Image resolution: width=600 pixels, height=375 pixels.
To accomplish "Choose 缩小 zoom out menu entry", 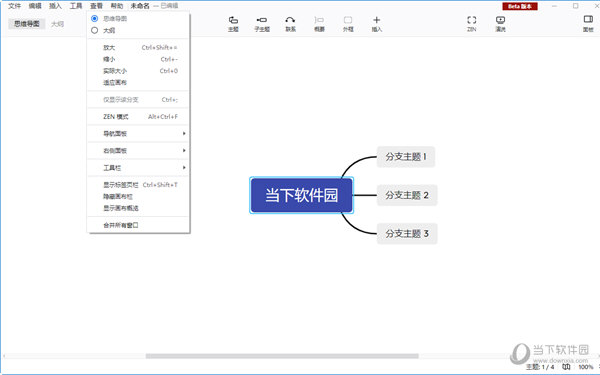I will (x=138, y=59).
